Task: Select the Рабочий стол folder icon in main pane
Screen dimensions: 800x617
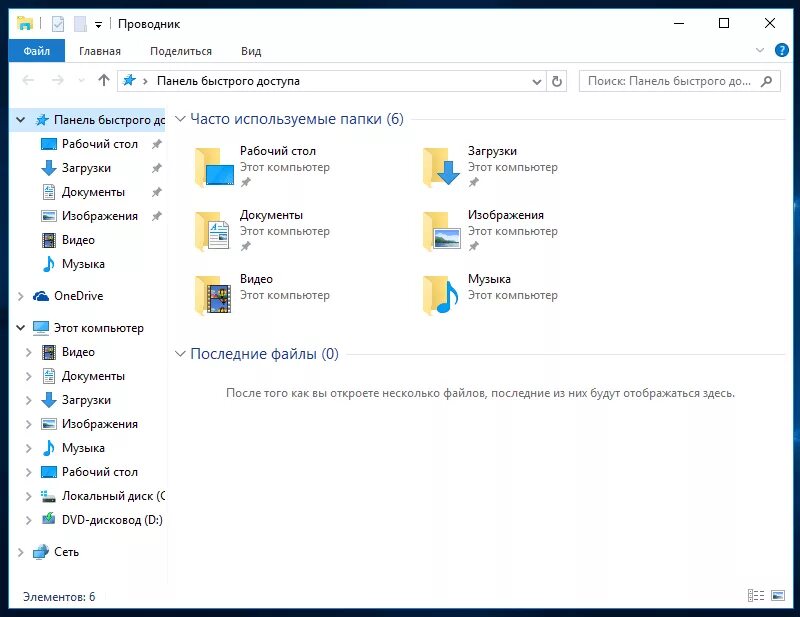Action: pos(214,167)
